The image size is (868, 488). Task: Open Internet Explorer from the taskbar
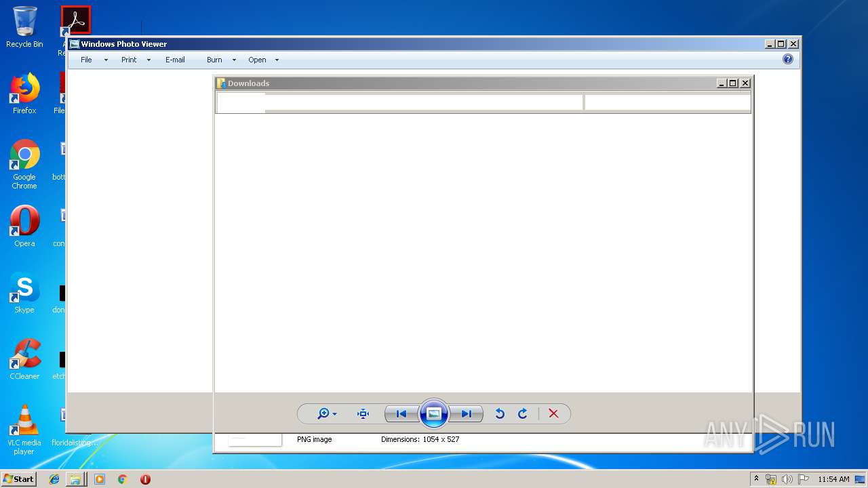54,479
